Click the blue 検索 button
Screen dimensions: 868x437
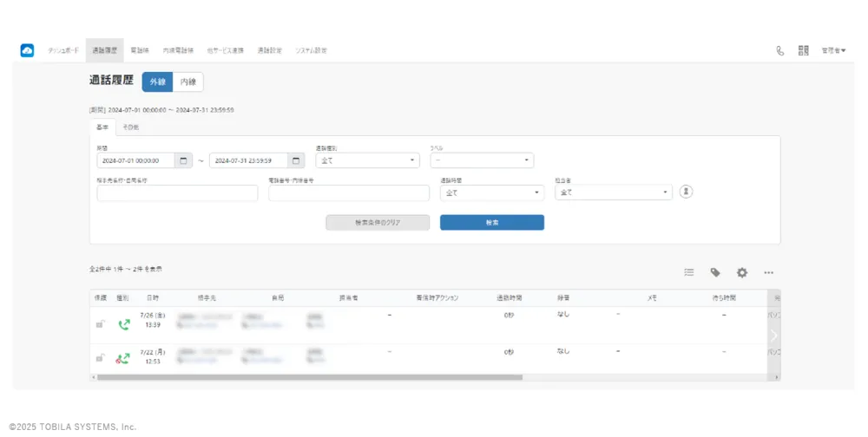click(x=491, y=223)
